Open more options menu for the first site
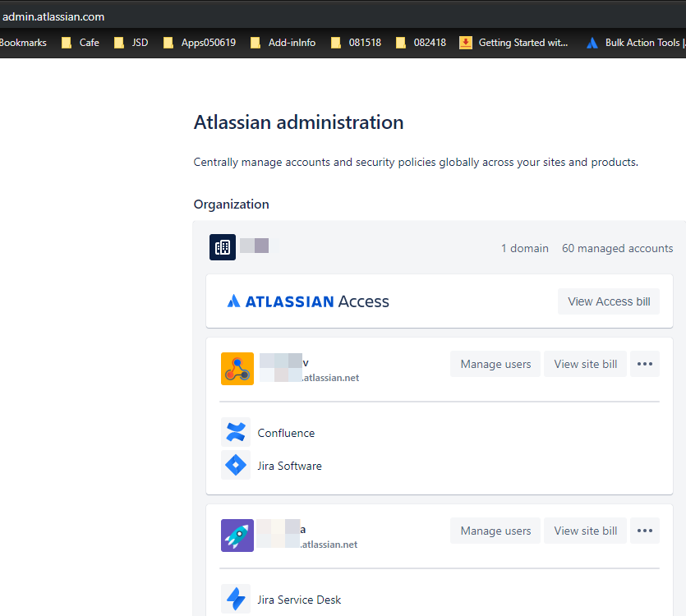 point(645,364)
